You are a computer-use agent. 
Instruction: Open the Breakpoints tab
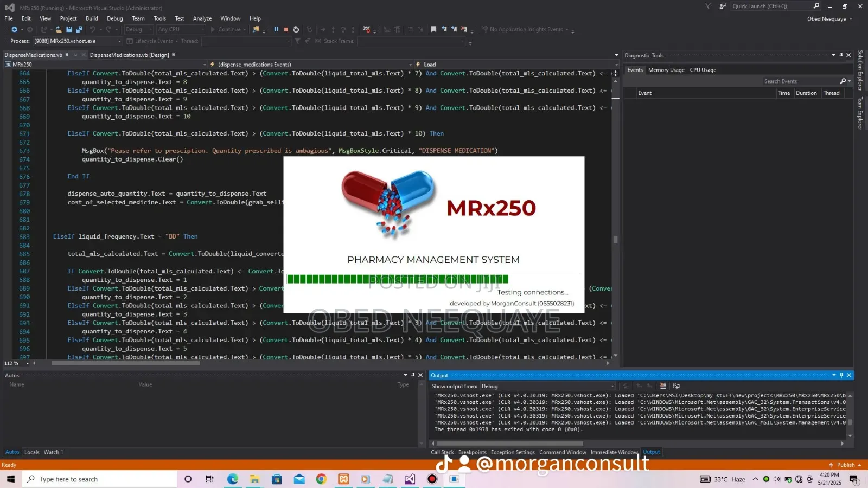coord(472,452)
